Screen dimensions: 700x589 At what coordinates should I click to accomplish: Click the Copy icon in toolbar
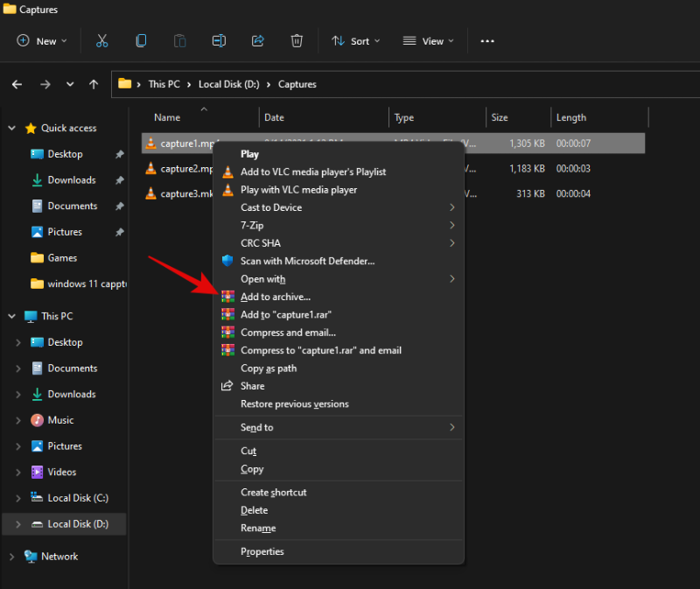coord(141,41)
